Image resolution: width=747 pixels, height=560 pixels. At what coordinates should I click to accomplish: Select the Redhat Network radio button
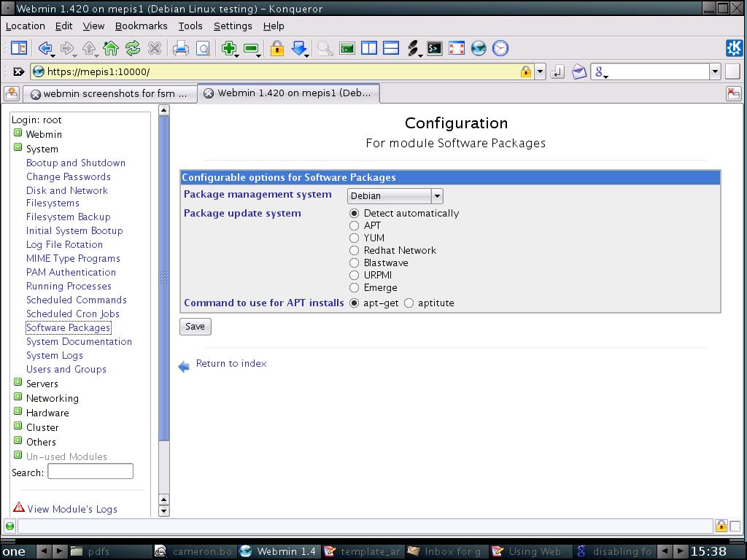pyautogui.click(x=354, y=251)
